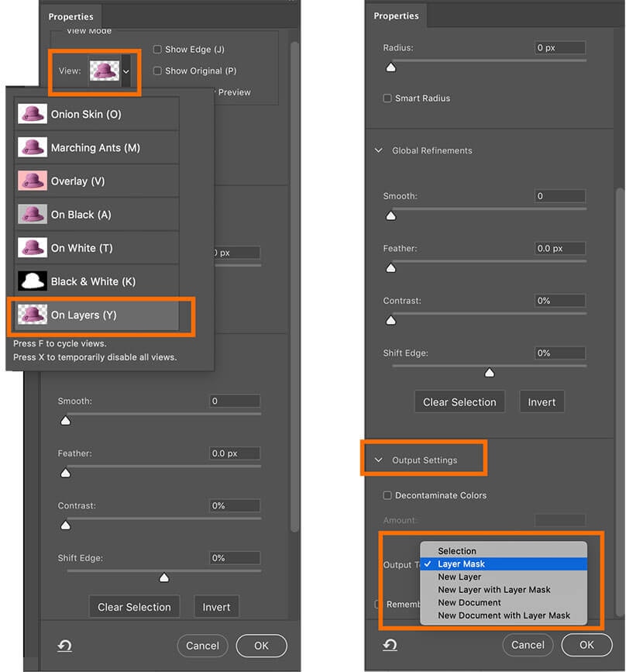643x672 pixels.
Task: Pick the Overlay view thumbnail icon
Action: (32, 181)
